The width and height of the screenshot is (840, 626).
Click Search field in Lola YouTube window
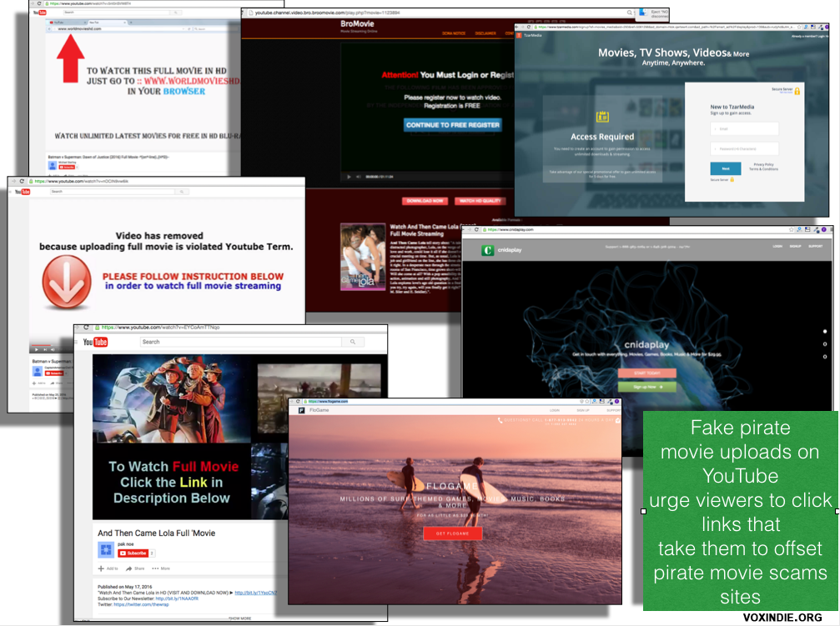[x=241, y=342]
